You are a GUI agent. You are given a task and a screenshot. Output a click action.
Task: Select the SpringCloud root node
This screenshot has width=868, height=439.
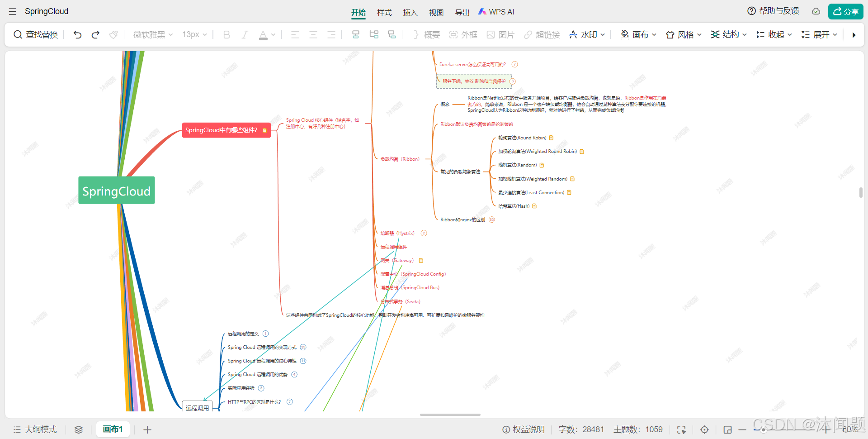click(x=117, y=191)
